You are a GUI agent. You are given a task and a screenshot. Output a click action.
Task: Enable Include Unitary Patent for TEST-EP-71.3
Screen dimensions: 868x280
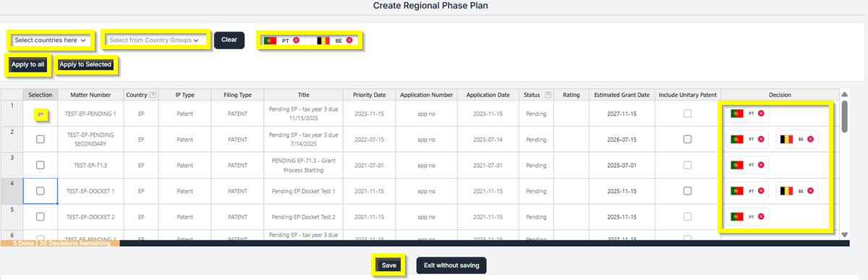click(x=687, y=166)
